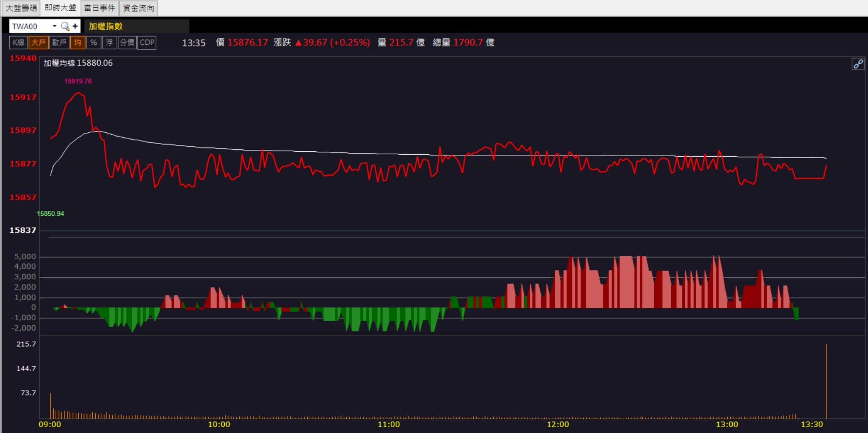Click the 15940 top price axis label
Screen dimensions: 868x433
pos(23,58)
